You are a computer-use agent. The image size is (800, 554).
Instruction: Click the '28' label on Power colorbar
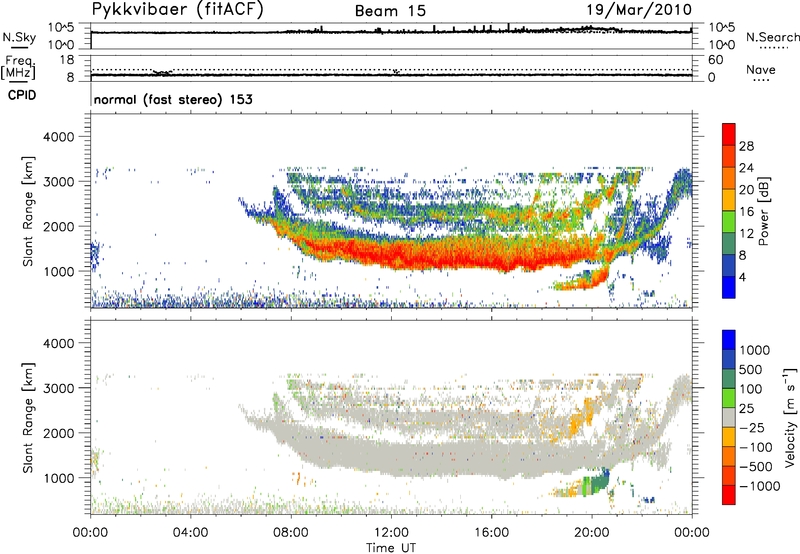[746, 146]
